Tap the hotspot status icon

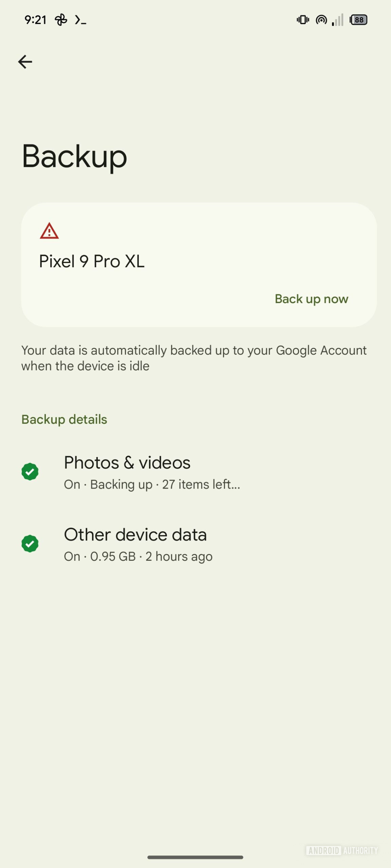coord(321,20)
